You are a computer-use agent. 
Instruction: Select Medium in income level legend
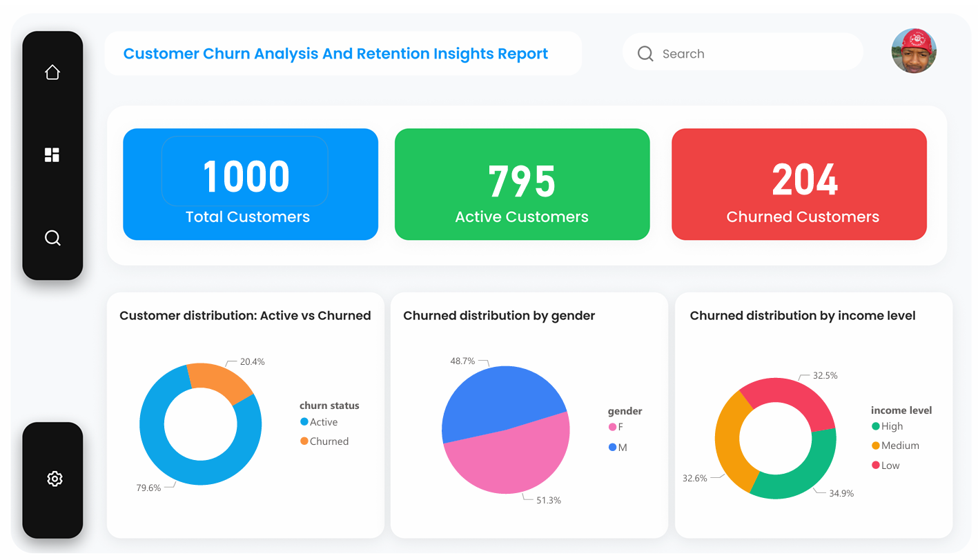(x=895, y=446)
